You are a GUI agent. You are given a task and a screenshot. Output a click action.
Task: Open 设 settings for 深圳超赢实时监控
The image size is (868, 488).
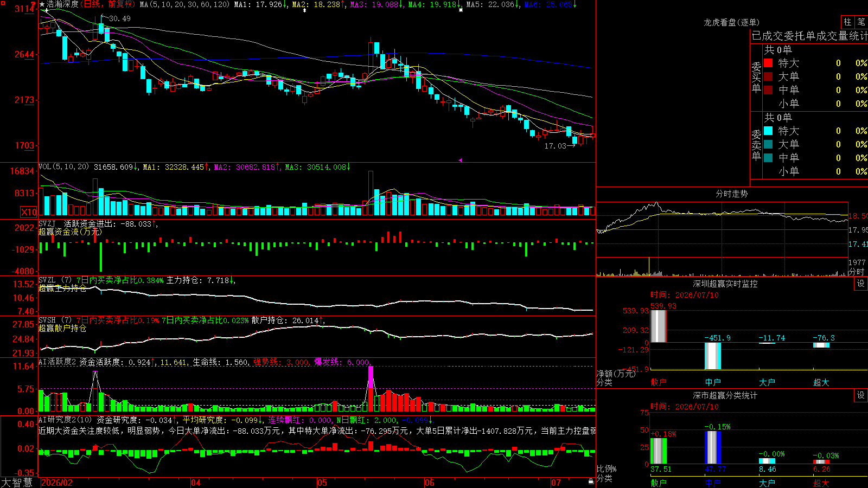(861, 284)
